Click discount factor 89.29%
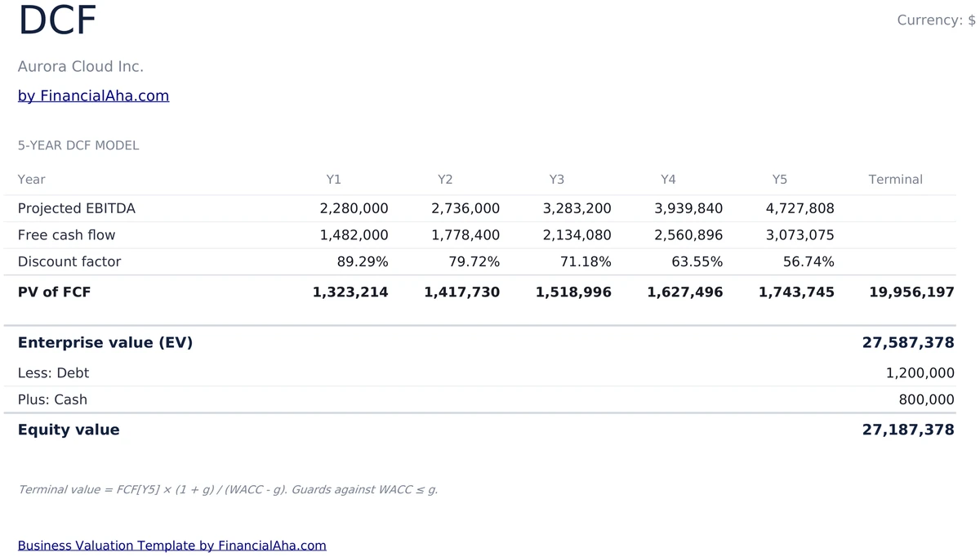The image size is (980, 557). point(363,262)
